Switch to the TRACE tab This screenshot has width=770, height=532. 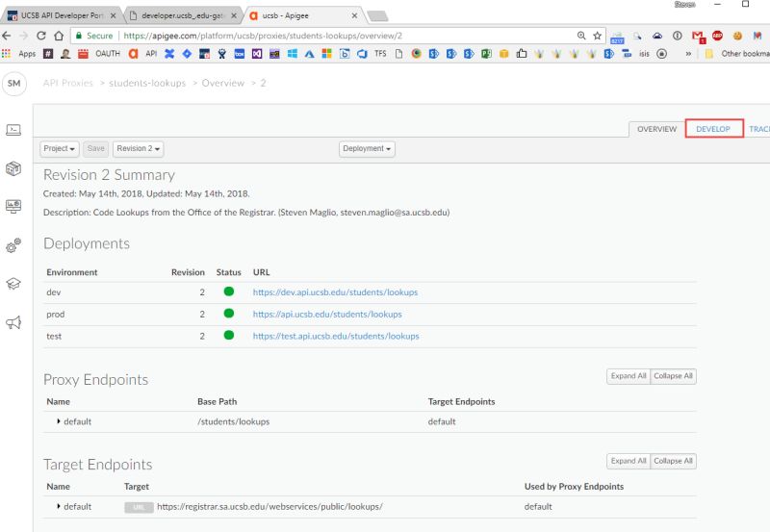pyautogui.click(x=758, y=129)
